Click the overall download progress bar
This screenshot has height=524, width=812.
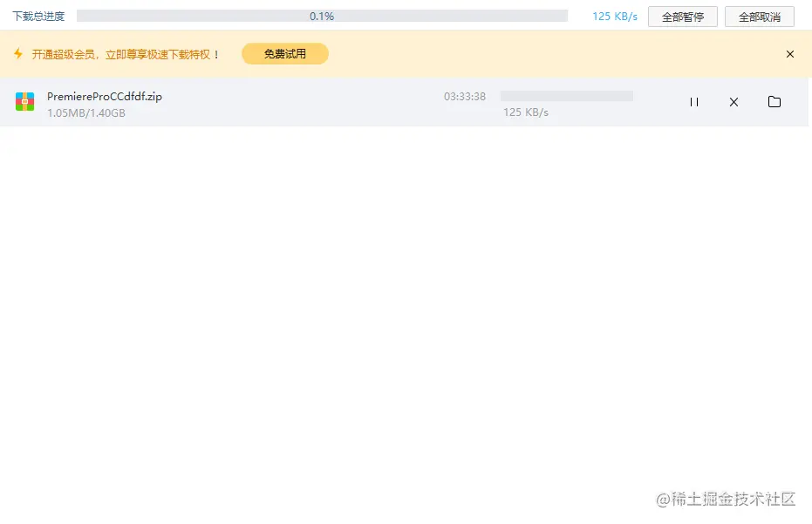322,16
